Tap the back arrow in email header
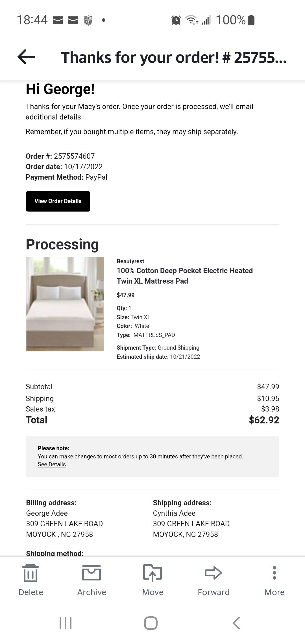Screen dimensions: 305x644 [x=27, y=57]
